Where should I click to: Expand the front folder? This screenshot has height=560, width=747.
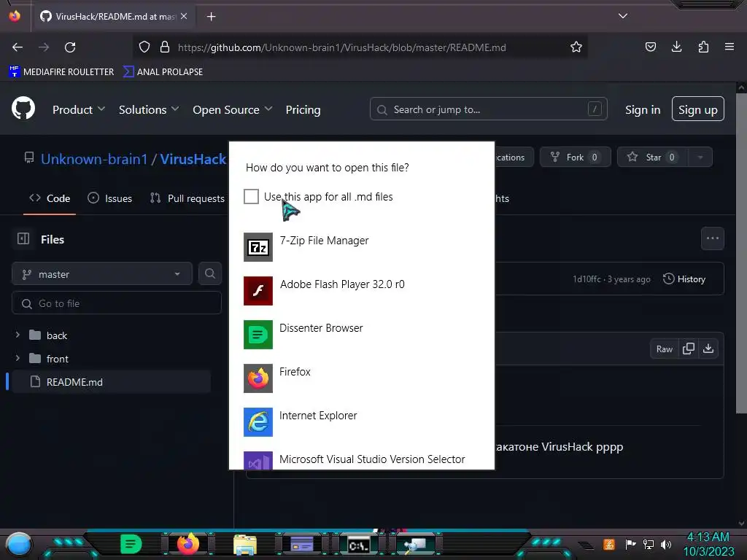[18, 358]
